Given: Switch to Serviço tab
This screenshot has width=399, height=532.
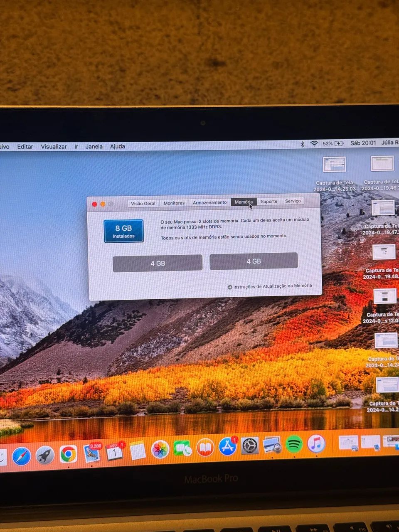Looking at the screenshot, I should 293,201.
